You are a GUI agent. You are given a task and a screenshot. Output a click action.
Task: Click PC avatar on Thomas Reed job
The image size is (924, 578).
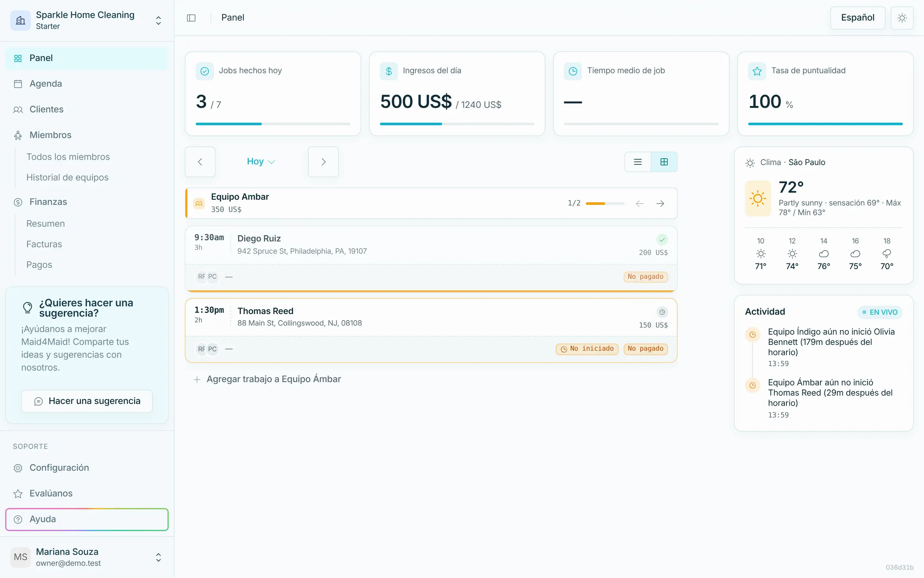click(212, 349)
